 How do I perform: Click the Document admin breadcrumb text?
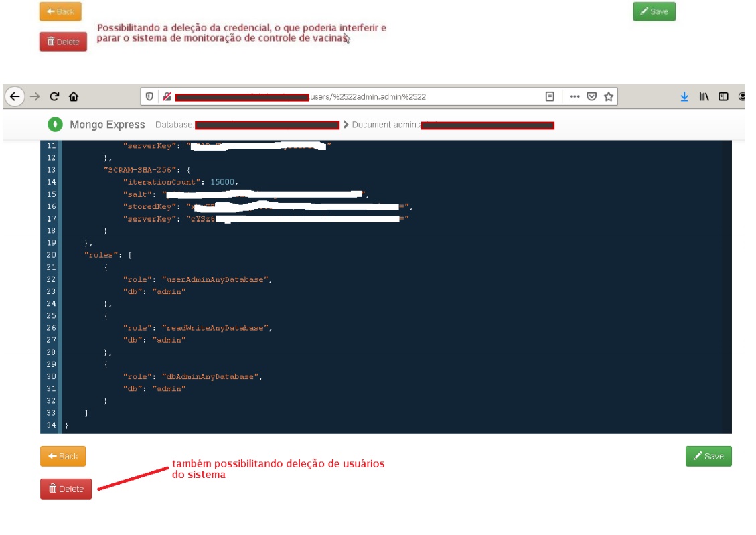pyautogui.click(x=385, y=125)
